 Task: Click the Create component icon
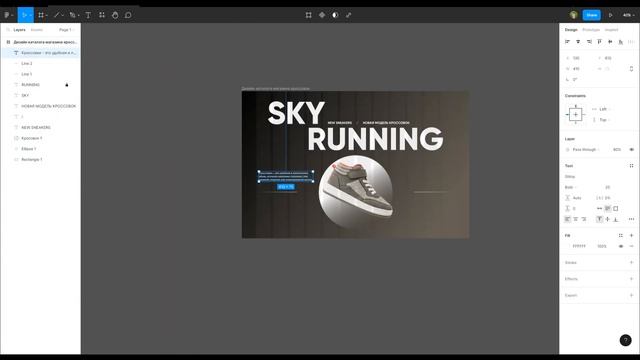tap(322, 15)
